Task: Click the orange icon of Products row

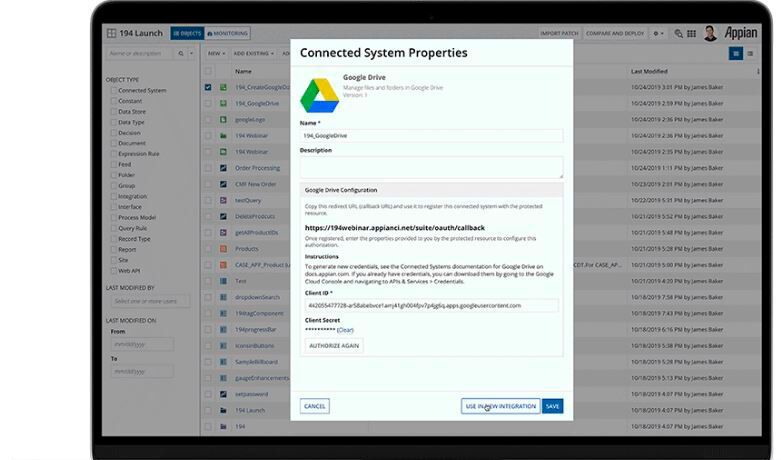Action: pyautogui.click(x=223, y=248)
